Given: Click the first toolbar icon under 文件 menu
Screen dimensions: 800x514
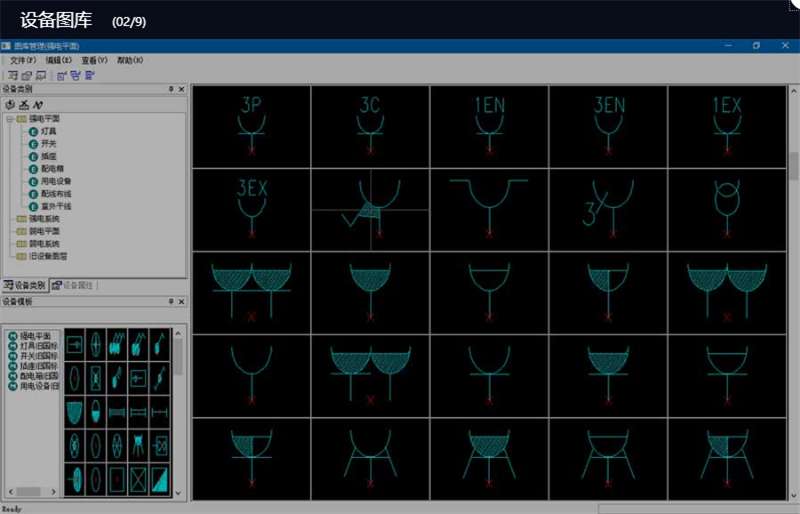Looking at the screenshot, I should click(13, 75).
